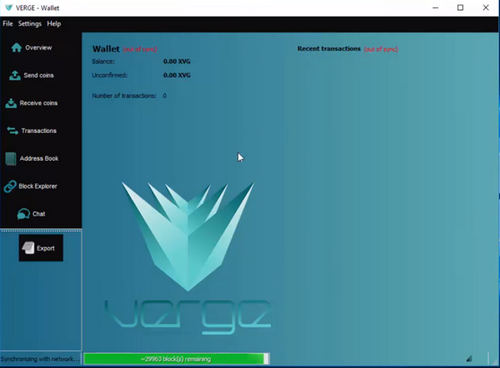Click the green sync progress bar
Screen dimensions: 500x368
click(x=176, y=359)
